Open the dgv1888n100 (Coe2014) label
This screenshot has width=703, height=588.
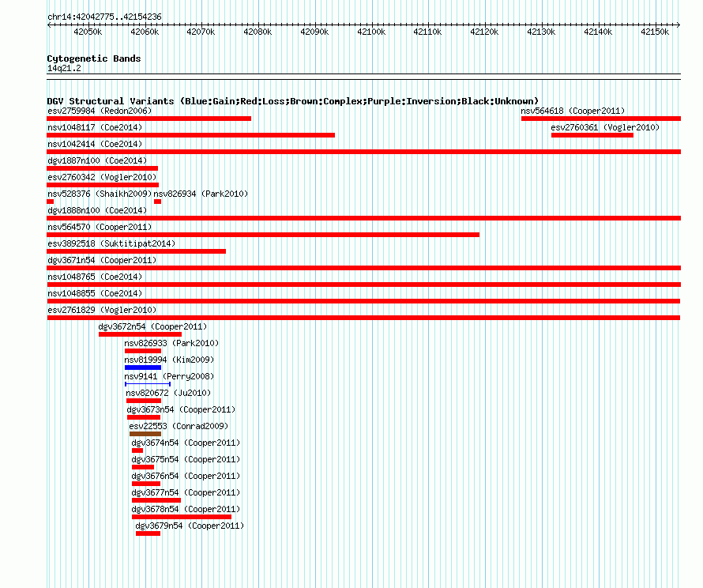pos(97,210)
